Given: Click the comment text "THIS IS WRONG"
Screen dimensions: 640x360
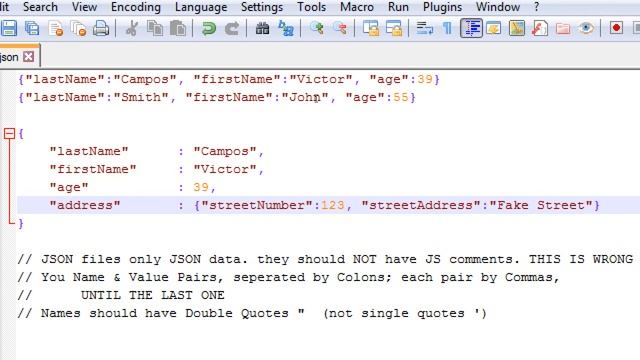Looking at the screenshot, I should (x=581, y=259).
